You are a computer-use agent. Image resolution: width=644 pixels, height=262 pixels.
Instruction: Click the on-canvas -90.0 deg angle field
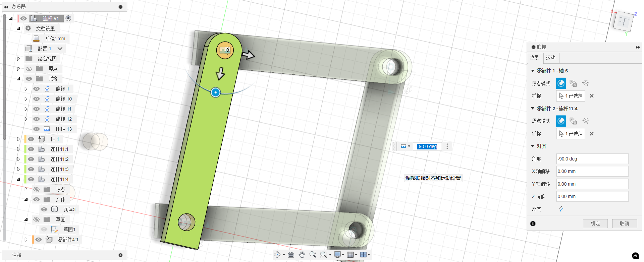pyautogui.click(x=427, y=146)
